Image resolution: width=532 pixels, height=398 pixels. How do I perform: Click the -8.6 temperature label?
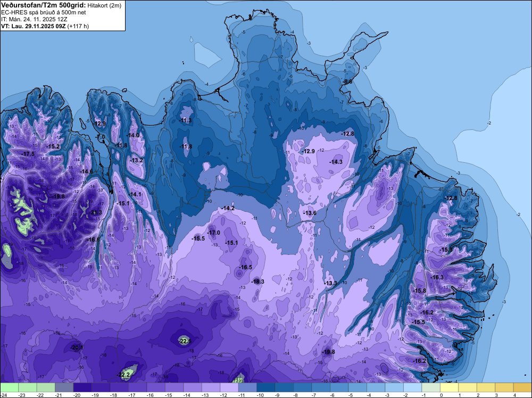(x=347, y=81)
